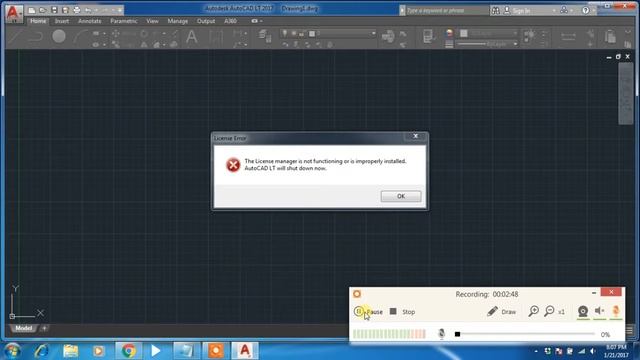This screenshot has height=360, width=640.
Task: Open the Manage ribbon tab
Action: click(x=178, y=21)
